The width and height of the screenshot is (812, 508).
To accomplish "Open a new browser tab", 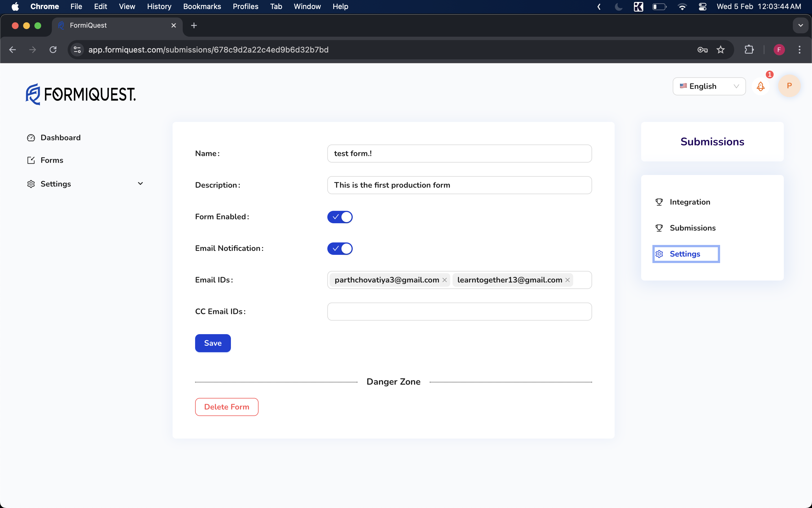I will coord(194,25).
